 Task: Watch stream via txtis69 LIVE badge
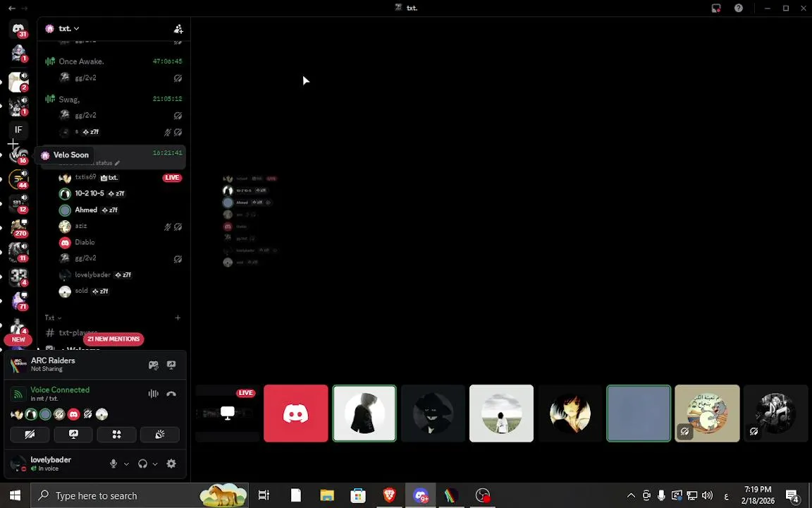[x=172, y=178]
